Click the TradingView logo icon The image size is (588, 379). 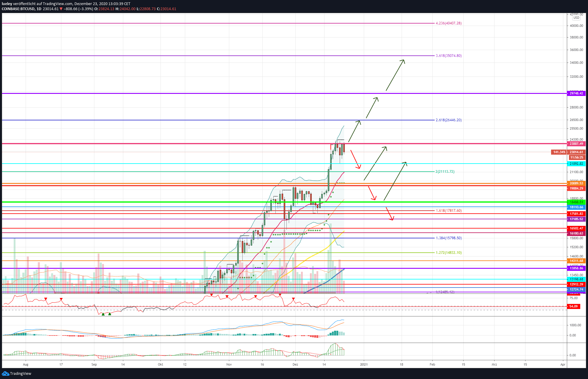pyautogui.click(x=5, y=373)
